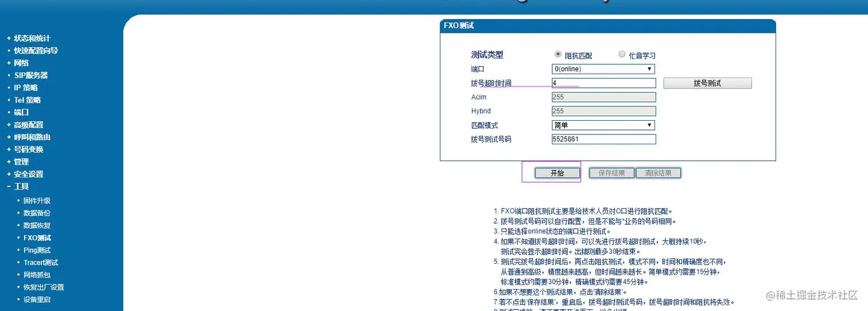Expand the 安全设置 sidebar menu

[x=29, y=174]
